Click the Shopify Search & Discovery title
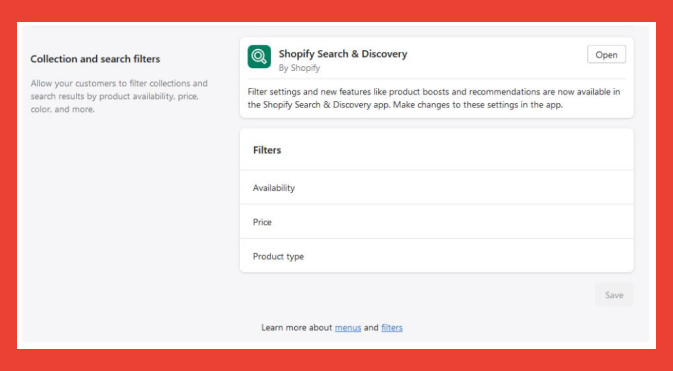This screenshot has height=371, width=673. coord(343,54)
